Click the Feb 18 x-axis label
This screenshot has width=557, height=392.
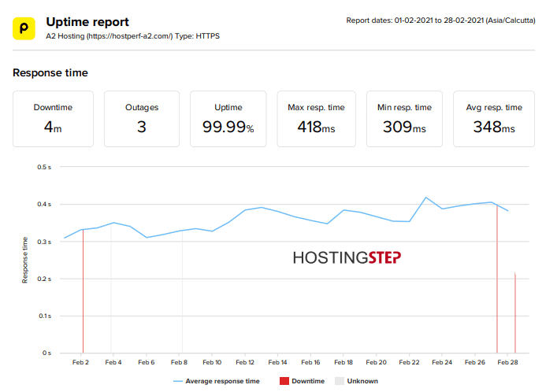[x=343, y=362]
